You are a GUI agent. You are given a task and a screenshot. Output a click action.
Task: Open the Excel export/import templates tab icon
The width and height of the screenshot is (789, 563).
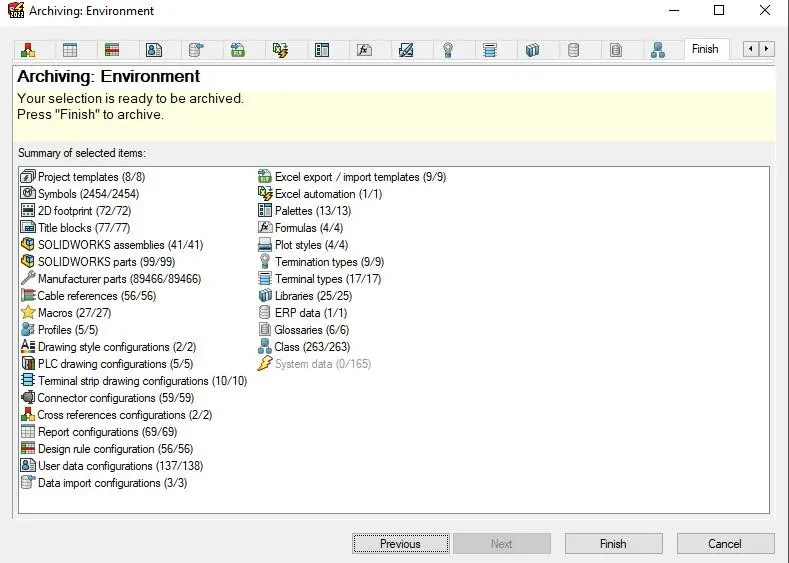coord(238,49)
